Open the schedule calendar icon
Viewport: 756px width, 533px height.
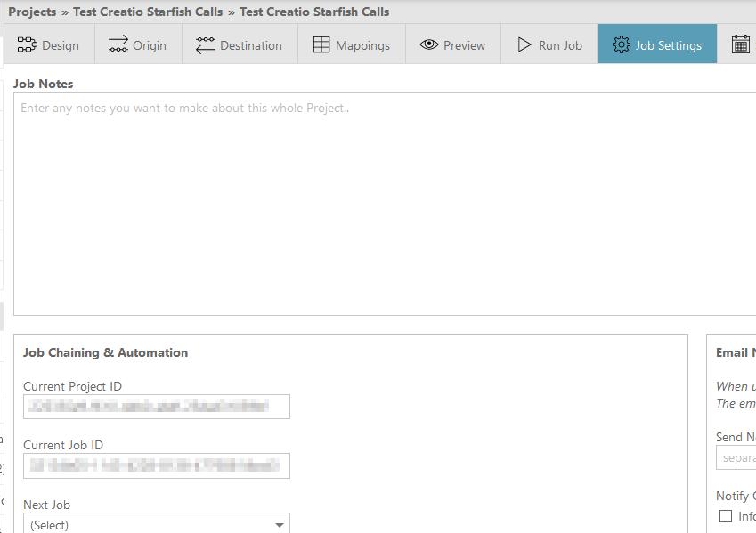click(743, 43)
